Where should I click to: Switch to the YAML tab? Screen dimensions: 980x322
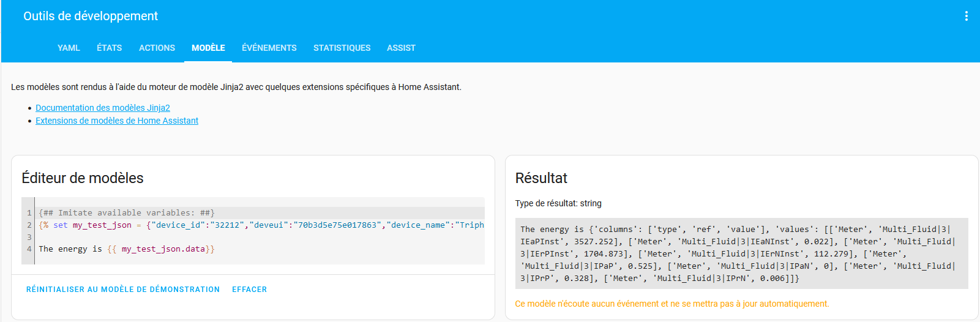tap(69, 48)
